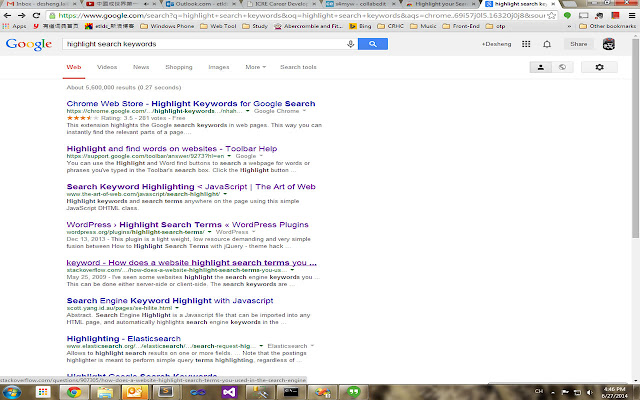Click the browser address bar URL
The width and height of the screenshot is (640, 400).
301,16
